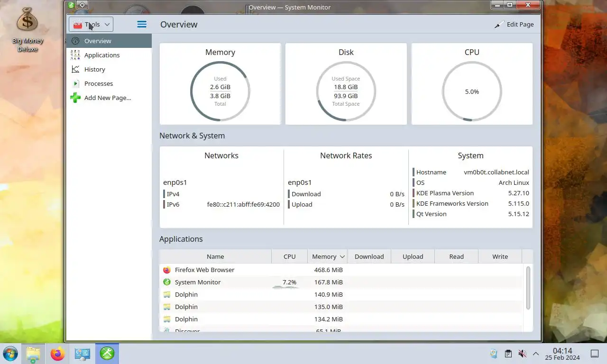
Task: Click the IPv6 address fe80::c211:abff:fe69:4200
Action: (x=243, y=204)
